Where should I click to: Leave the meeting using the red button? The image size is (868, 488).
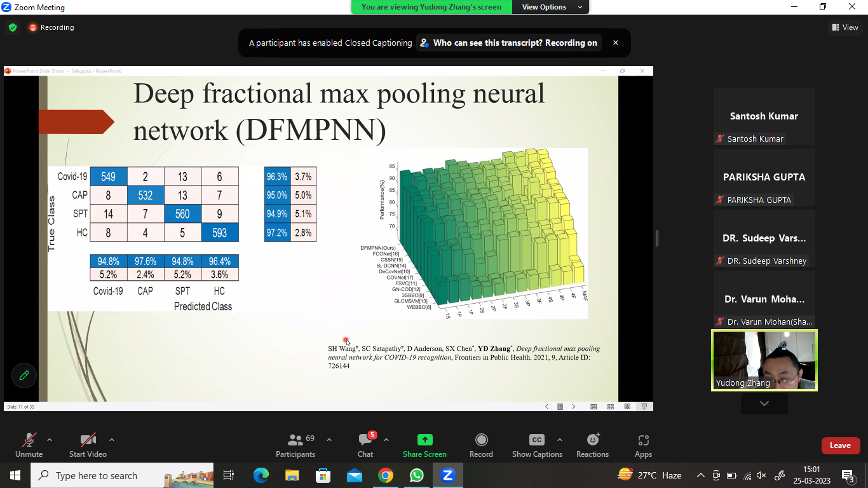coord(840,445)
